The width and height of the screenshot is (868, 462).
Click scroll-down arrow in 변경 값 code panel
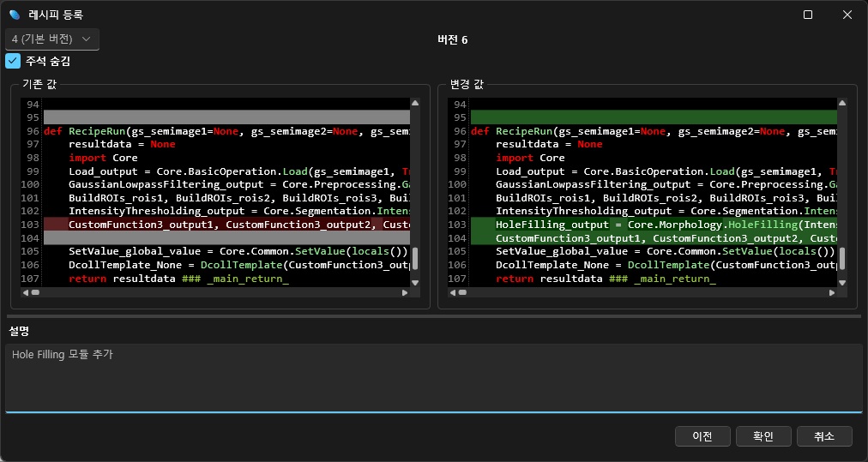click(842, 282)
